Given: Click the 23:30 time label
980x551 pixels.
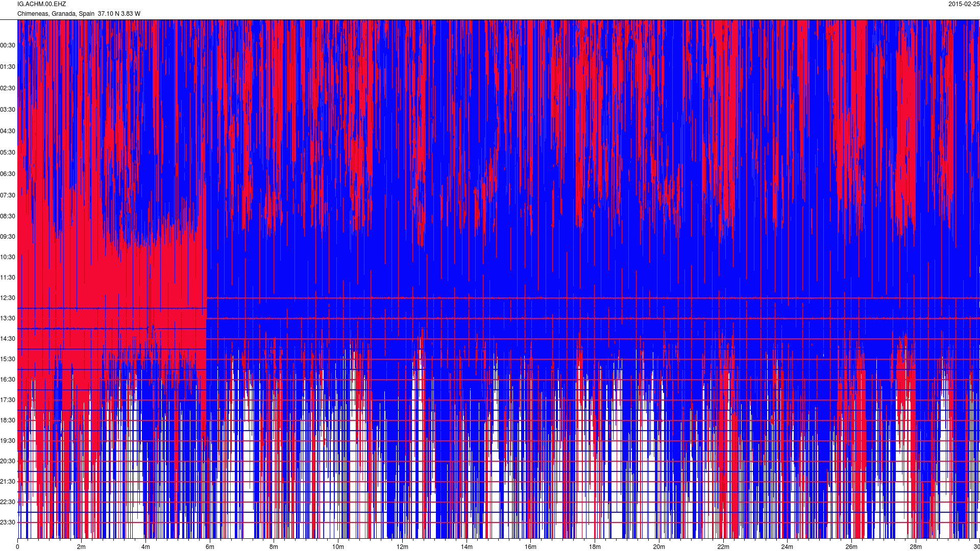Looking at the screenshot, I should [x=8, y=522].
